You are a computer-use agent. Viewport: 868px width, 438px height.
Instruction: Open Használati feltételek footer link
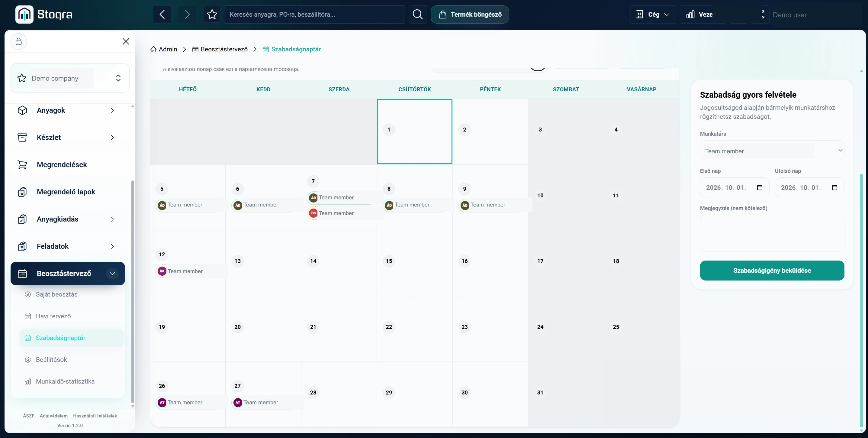pos(95,416)
